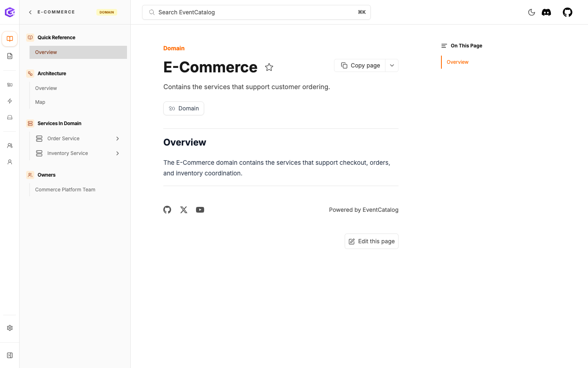Click the DOMAIN badge in sidebar header
This screenshot has width=588, height=368.
pyautogui.click(x=107, y=12)
